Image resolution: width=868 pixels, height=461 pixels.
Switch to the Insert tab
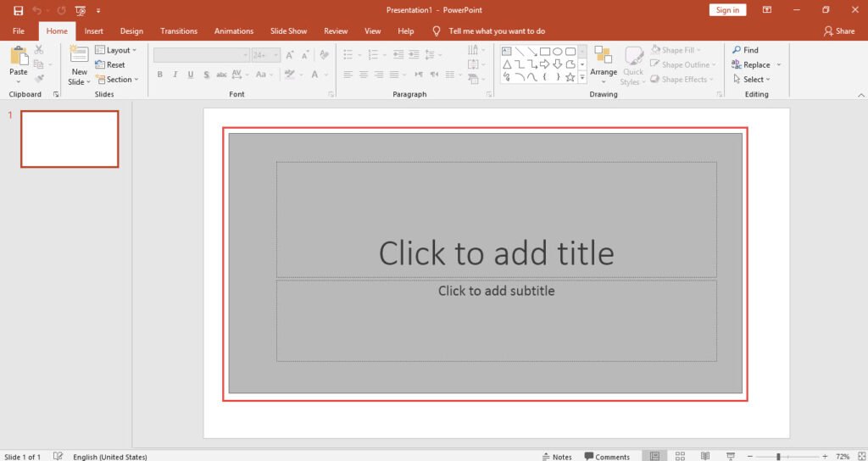coord(93,31)
